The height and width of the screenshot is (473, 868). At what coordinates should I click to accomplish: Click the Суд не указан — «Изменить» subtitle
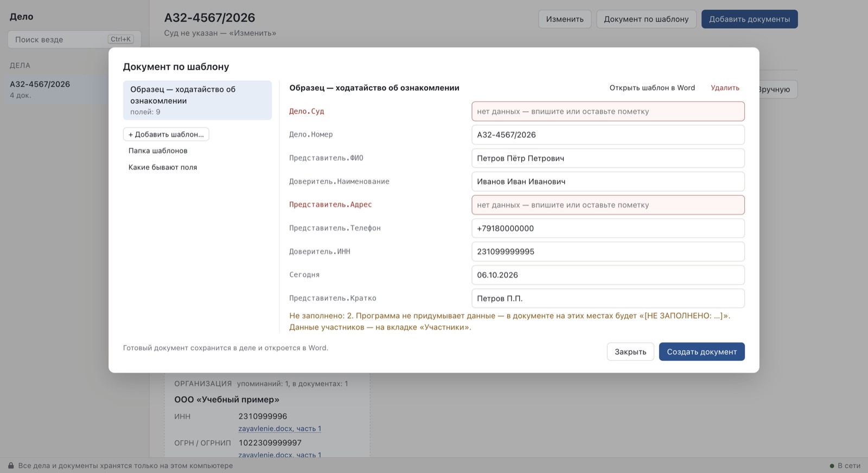220,33
